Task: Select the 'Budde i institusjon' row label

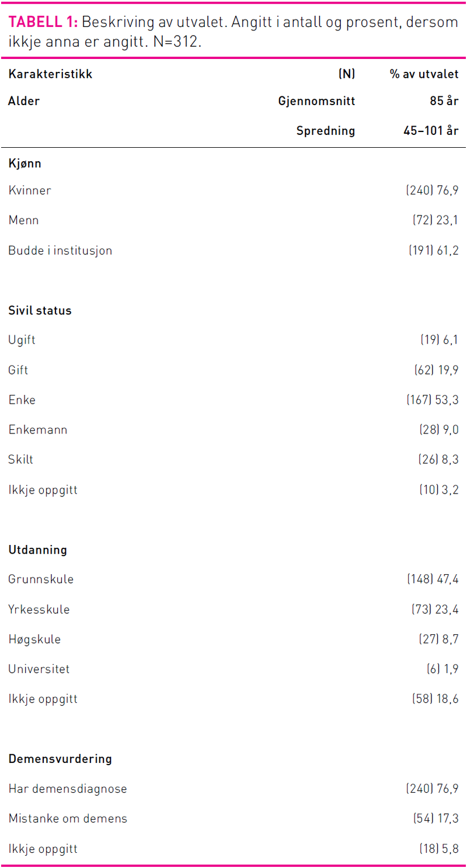Action: [60, 251]
